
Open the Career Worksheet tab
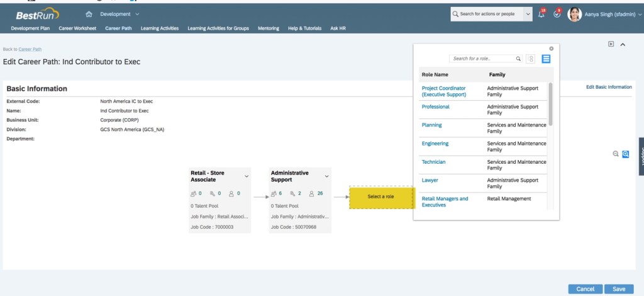77,28
